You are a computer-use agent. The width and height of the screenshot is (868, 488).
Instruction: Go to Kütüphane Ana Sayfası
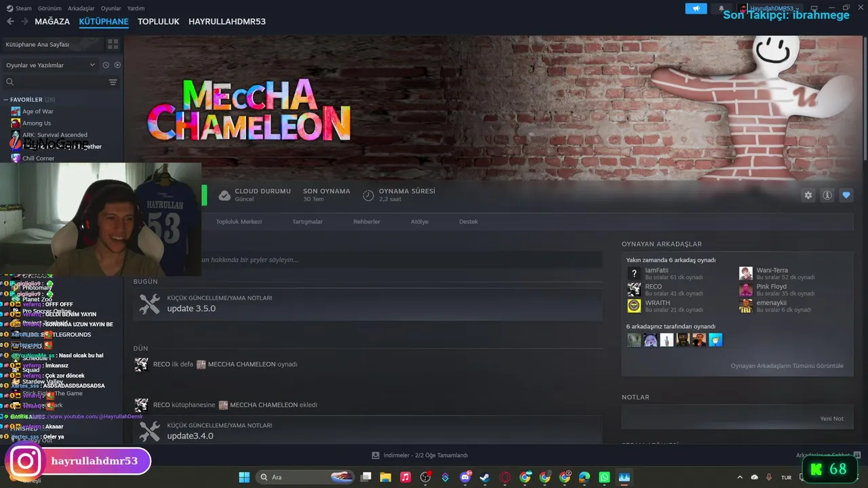pyautogui.click(x=53, y=44)
